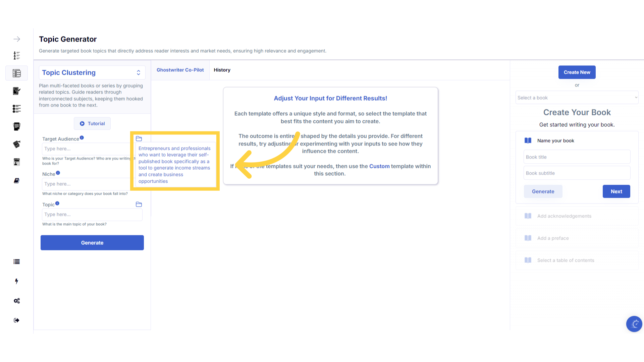Open the chat helper bubble icon

click(x=634, y=324)
